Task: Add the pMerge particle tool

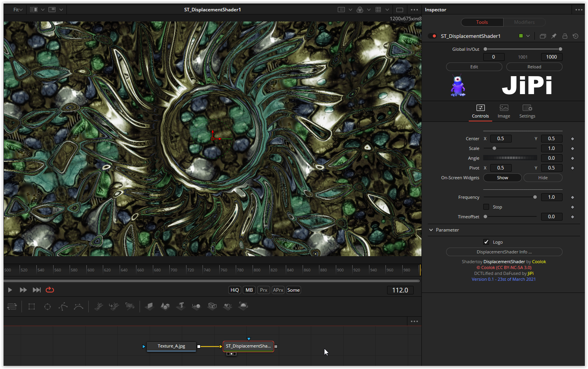Action: click(x=114, y=307)
